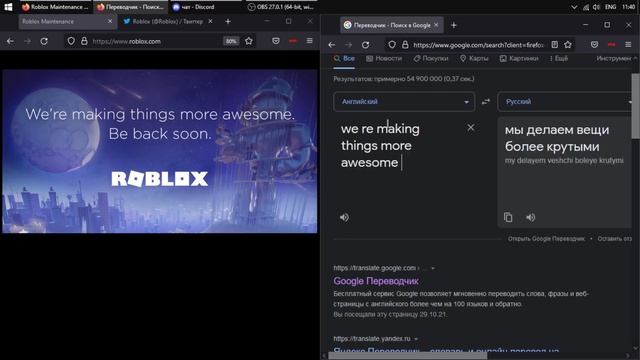Viewport: 640px width, 360px height.
Task: Clear source text with X
Action: point(471,128)
